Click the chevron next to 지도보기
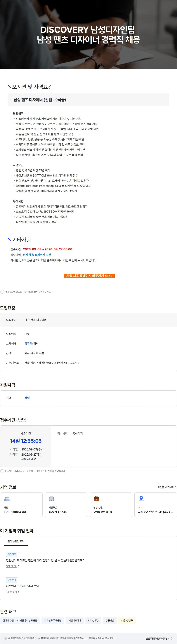This screenshot has width=177, height=644. [x=79, y=363]
